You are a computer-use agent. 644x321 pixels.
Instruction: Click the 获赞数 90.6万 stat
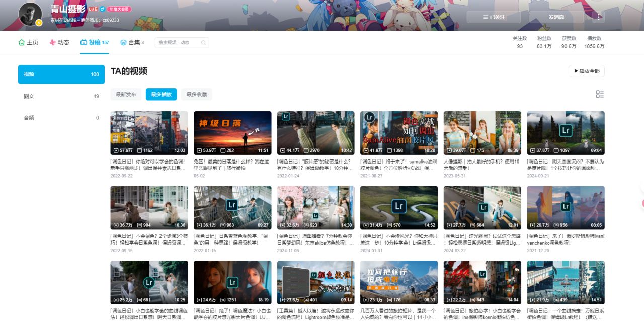pos(569,42)
